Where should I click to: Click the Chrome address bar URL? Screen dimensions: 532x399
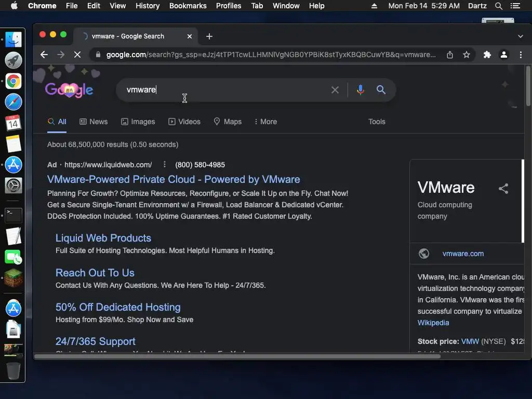[x=271, y=55]
